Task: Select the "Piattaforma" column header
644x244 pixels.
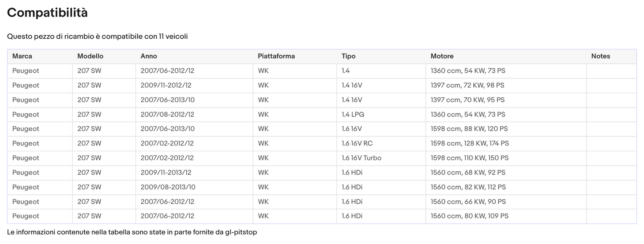Action: (276, 56)
